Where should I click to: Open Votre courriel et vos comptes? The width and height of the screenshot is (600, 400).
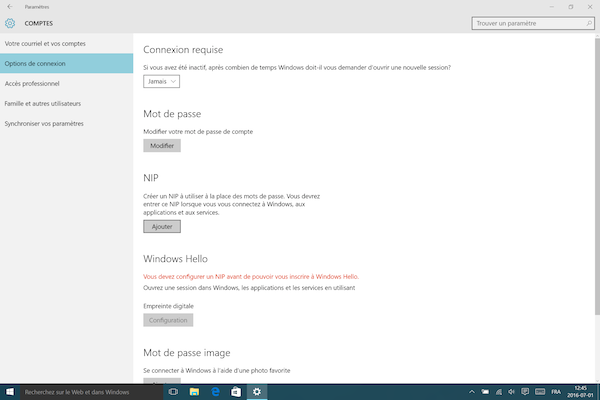[x=67, y=44]
